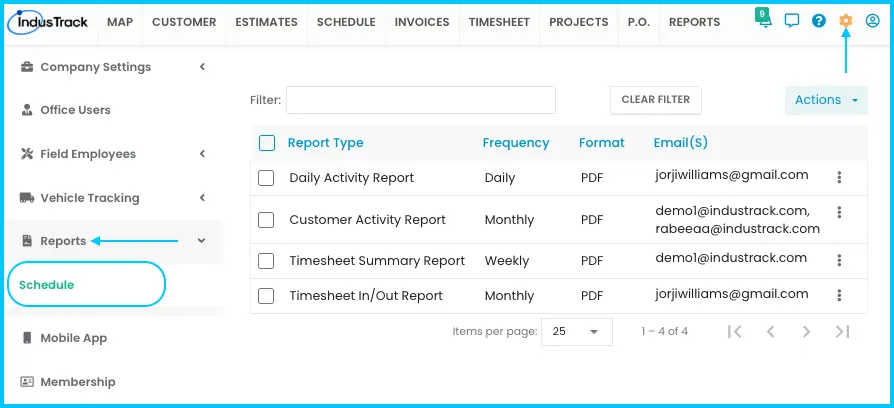Select Schedule under Reports in sidebar
894x408 pixels.
[47, 284]
